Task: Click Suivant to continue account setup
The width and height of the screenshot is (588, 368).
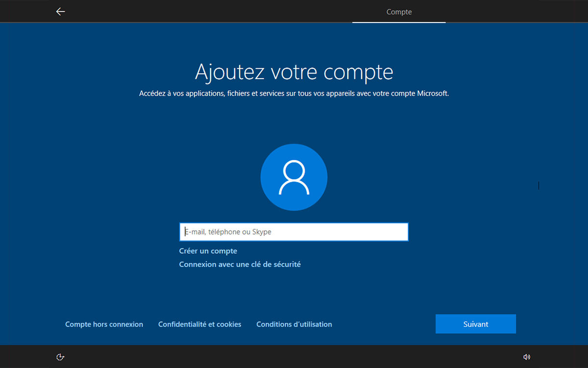Action: tap(475, 324)
